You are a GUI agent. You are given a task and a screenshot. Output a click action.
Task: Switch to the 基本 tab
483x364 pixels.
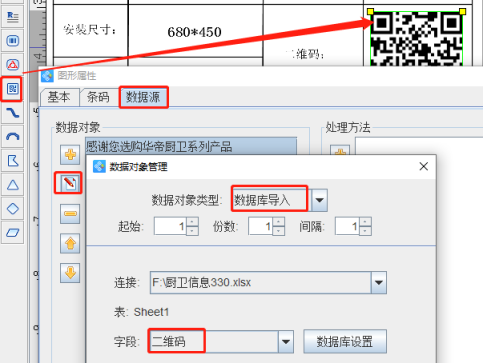[x=59, y=97]
